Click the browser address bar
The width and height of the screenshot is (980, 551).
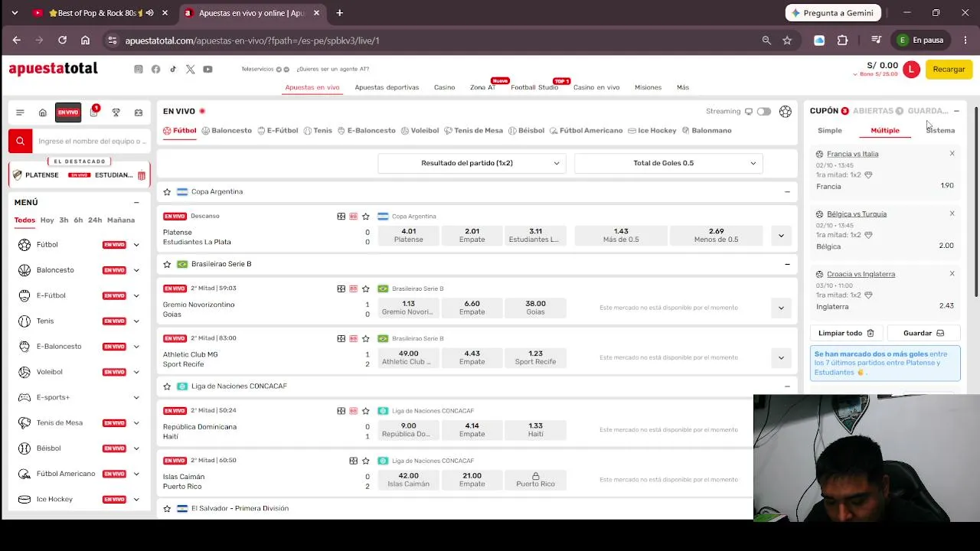pos(436,41)
